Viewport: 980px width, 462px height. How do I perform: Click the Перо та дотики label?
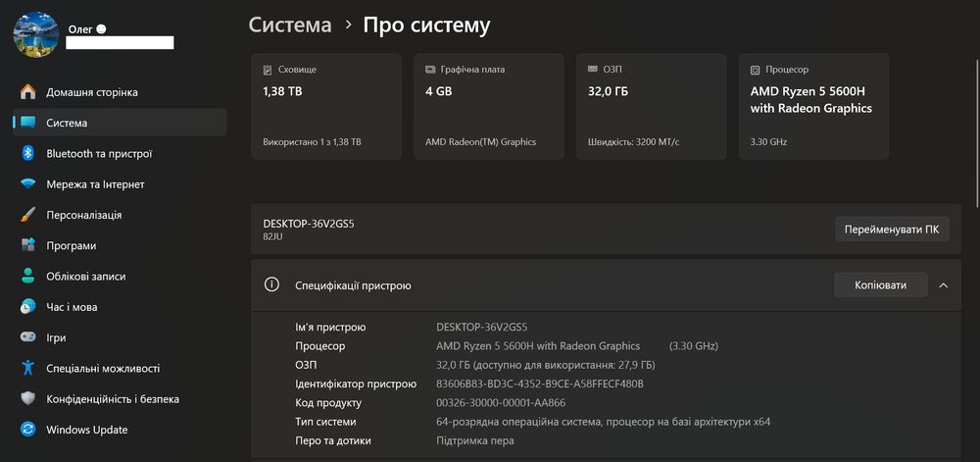point(333,440)
